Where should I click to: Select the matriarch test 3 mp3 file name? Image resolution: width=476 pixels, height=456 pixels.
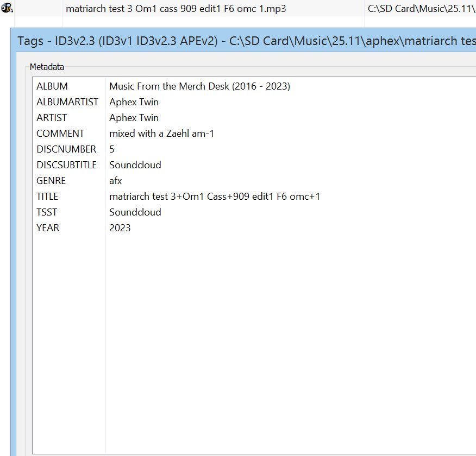click(x=176, y=9)
